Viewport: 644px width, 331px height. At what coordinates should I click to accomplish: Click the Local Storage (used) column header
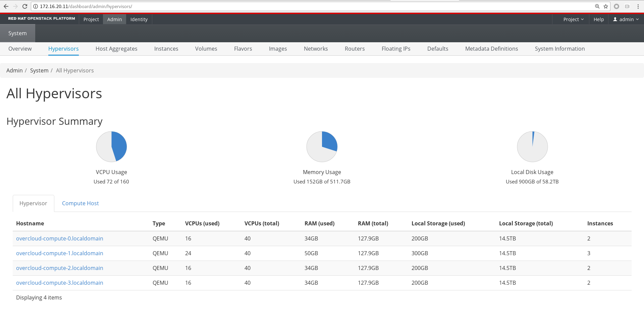[x=438, y=223]
